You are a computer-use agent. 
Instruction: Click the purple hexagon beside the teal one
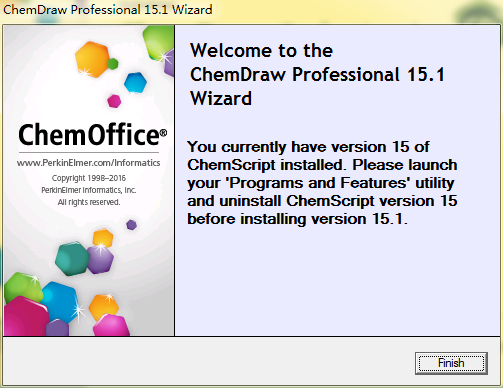[101, 259]
